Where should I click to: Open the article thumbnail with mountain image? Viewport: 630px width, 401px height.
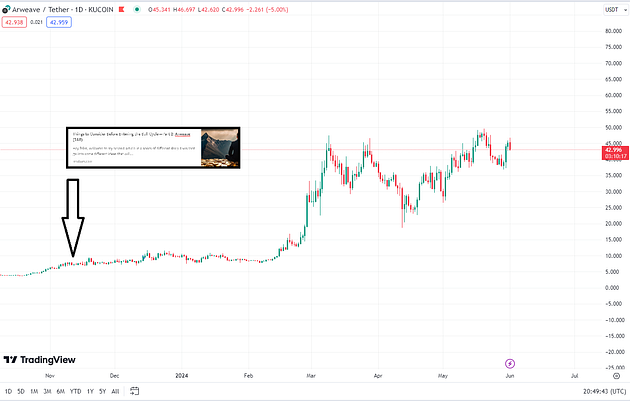(x=220, y=147)
